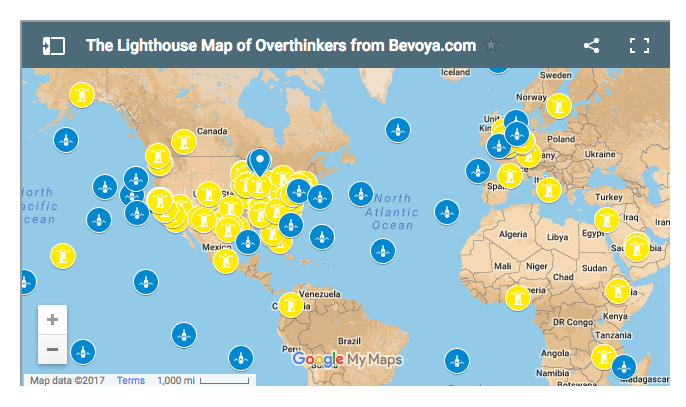
Task: Select the teal pin marker over the Great Lakes
Action: [259, 161]
